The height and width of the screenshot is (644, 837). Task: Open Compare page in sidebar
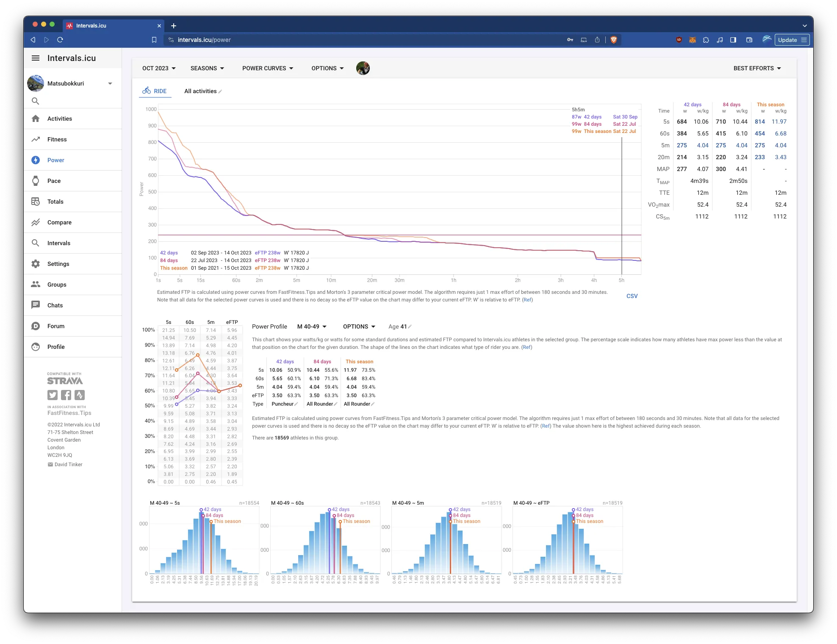(x=59, y=222)
